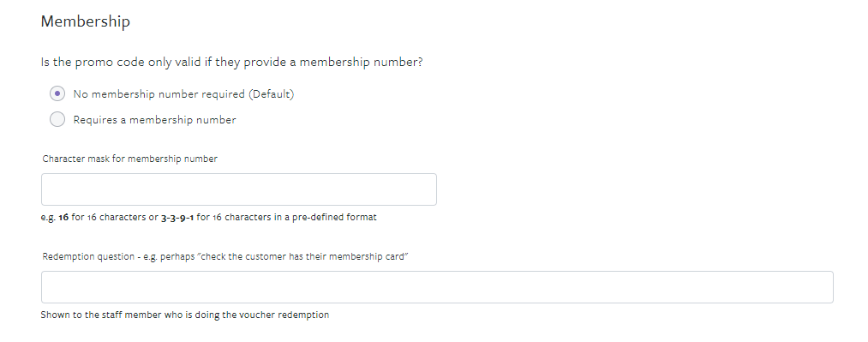868x342 pixels.
Task: Click the promo code validity question text
Action: (x=231, y=62)
